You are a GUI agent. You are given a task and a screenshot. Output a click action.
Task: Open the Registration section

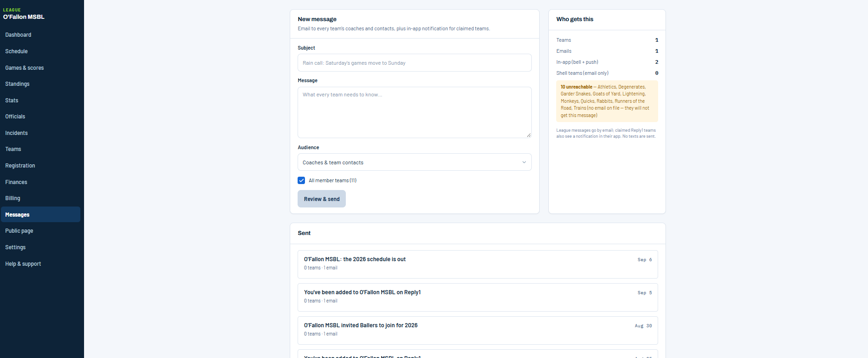tap(20, 166)
